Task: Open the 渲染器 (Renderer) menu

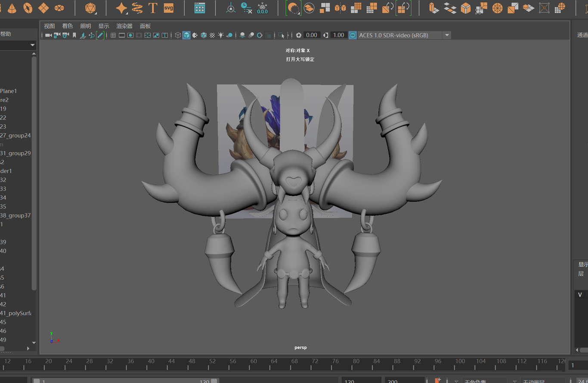Action: [124, 26]
